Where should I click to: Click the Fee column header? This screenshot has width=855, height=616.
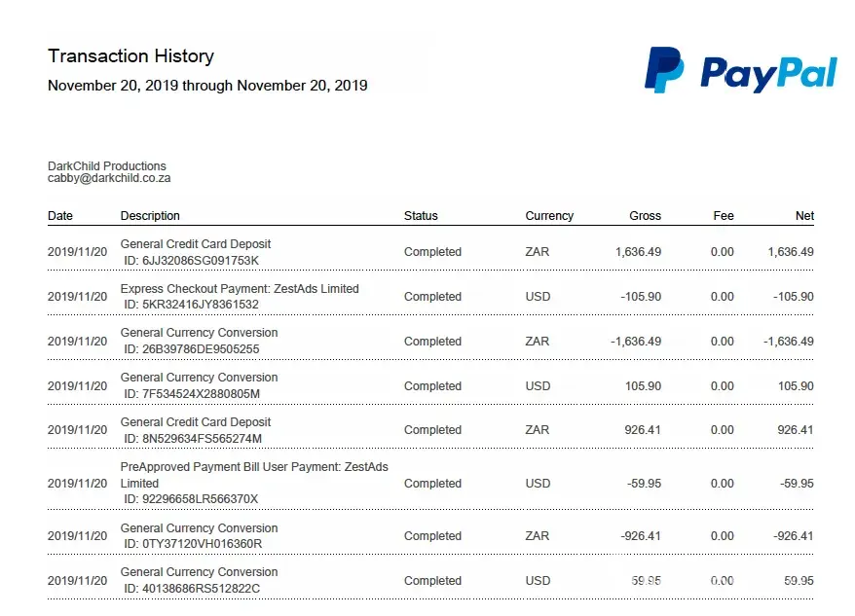(x=723, y=216)
